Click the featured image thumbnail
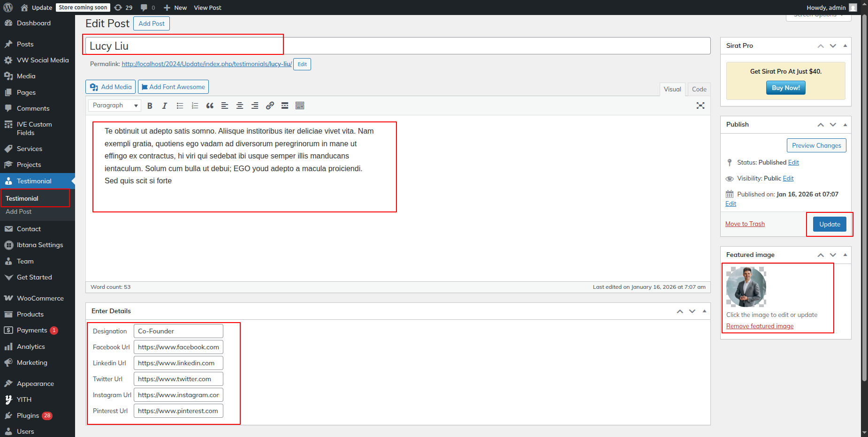The width and height of the screenshot is (868, 437). (746, 287)
